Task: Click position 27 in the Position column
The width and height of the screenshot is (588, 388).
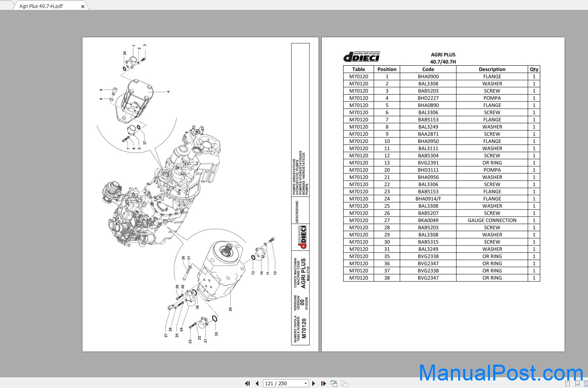Action: pyautogui.click(x=387, y=220)
